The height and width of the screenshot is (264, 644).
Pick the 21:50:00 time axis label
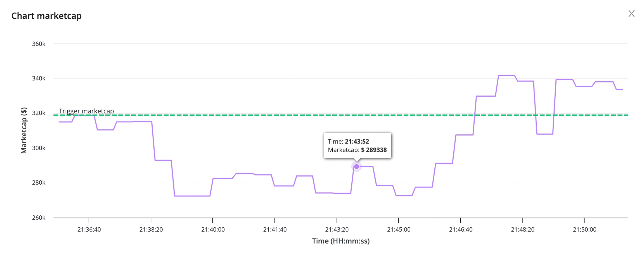584,230
